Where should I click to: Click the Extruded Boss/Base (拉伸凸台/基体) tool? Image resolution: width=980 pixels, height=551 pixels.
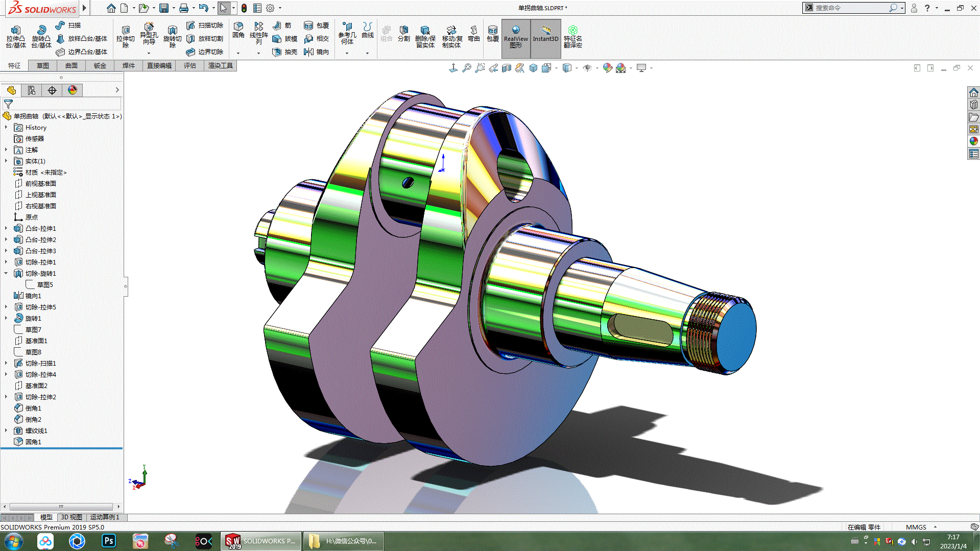pos(16,36)
